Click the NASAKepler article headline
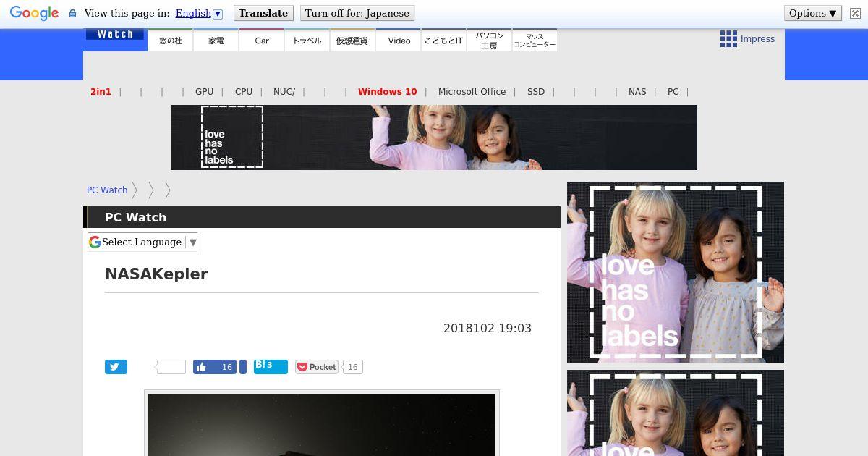 156,274
